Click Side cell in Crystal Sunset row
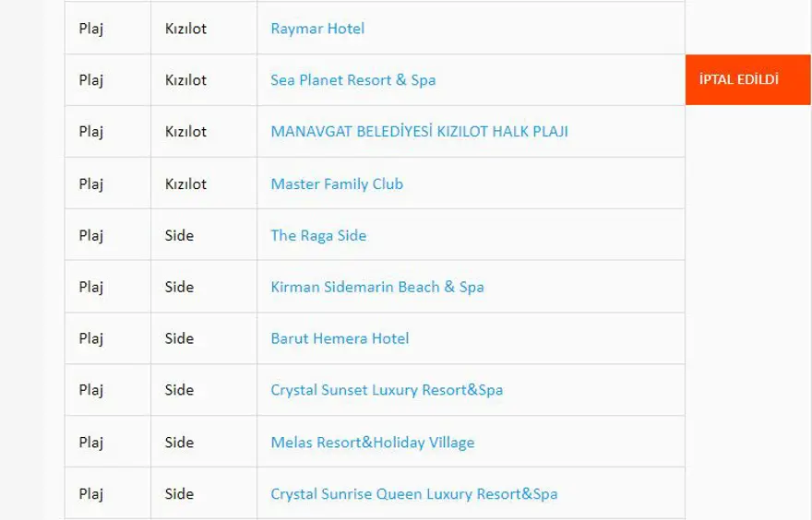The height and width of the screenshot is (520, 812). coord(179,390)
